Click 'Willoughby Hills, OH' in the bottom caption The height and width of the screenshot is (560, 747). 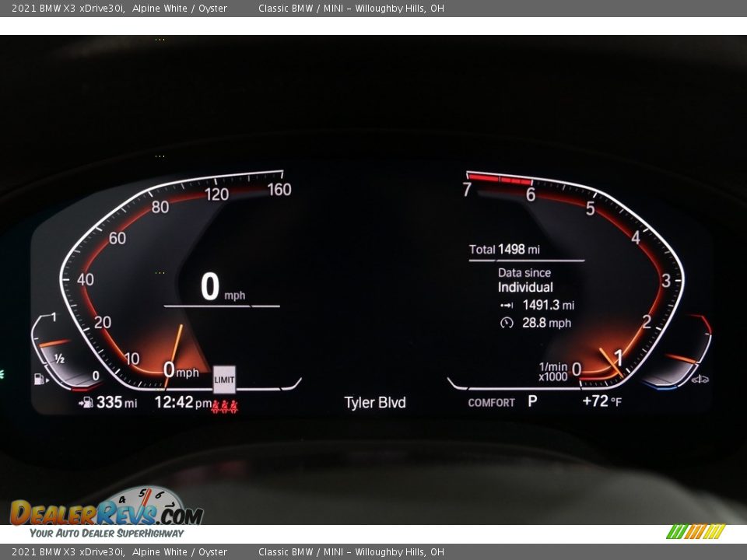[400, 552]
